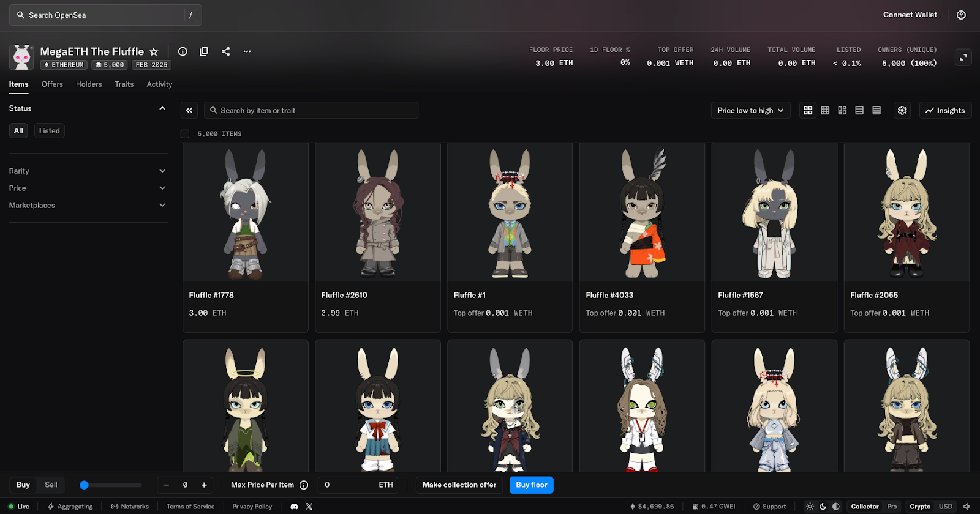
Task: Open the collection info icon
Action: click(183, 51)
